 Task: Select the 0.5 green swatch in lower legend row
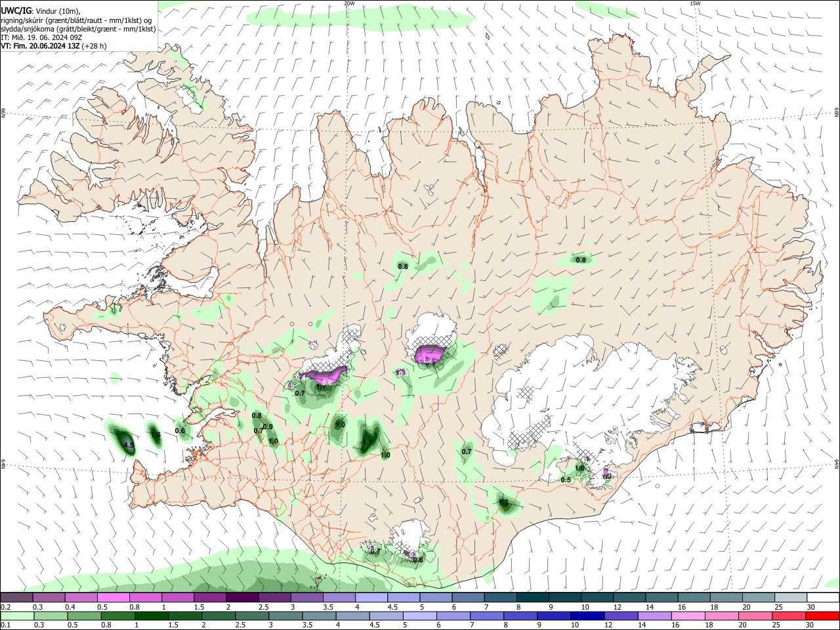tap(84, 616)
